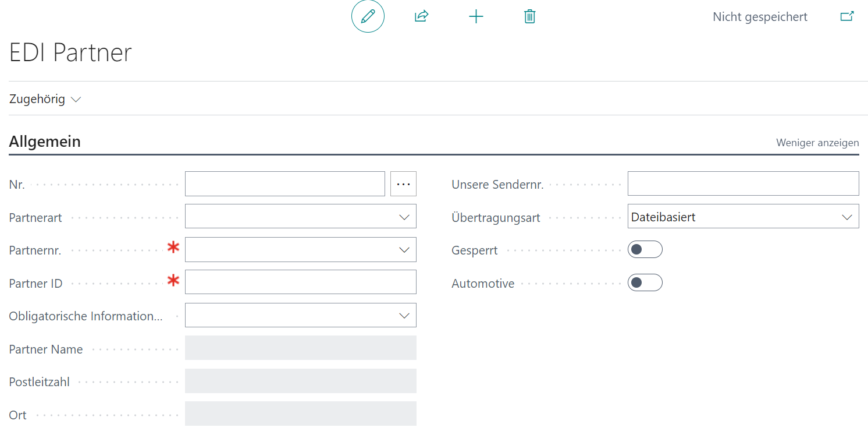Focus the Partner ID text field
Image resolution: width=868 pixels, height=431 pixels.
click(300, 282)
